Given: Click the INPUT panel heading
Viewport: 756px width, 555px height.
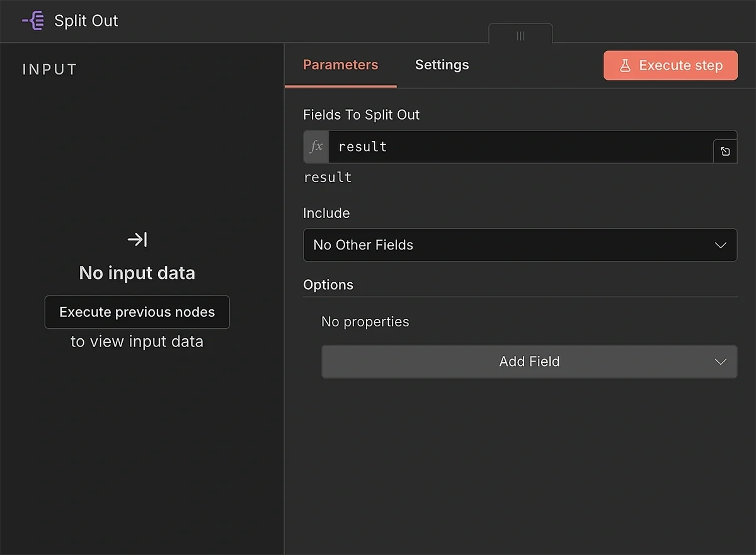Looking at the screenshot, I should (x=49, y=69).
